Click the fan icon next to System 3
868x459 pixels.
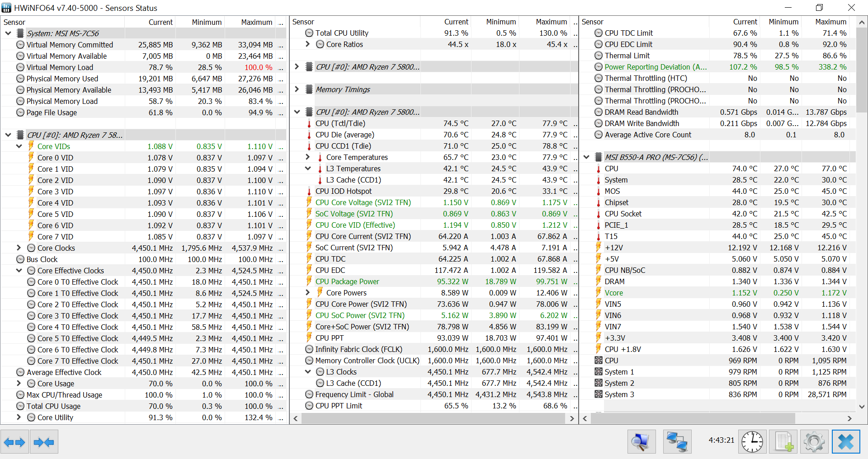point(599,394)
